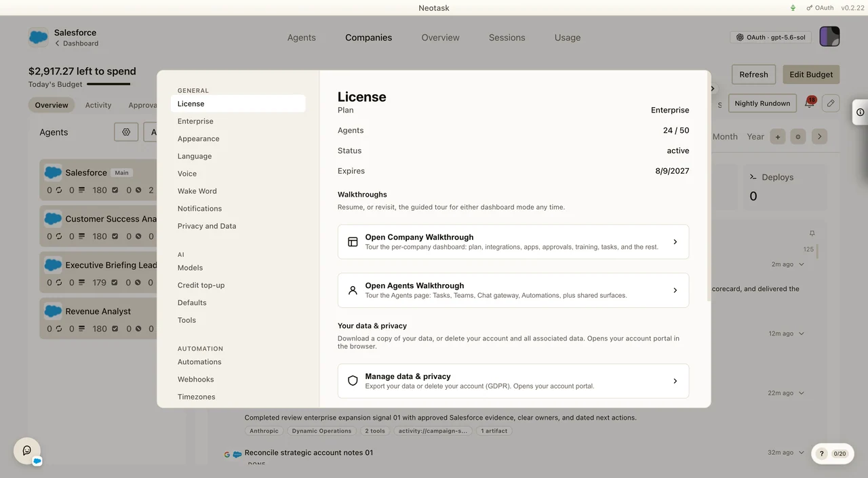The width and height of the screenshot is (868, 478).
Task: Click the OAuth key icon in title bar
Action: [809, 7]
